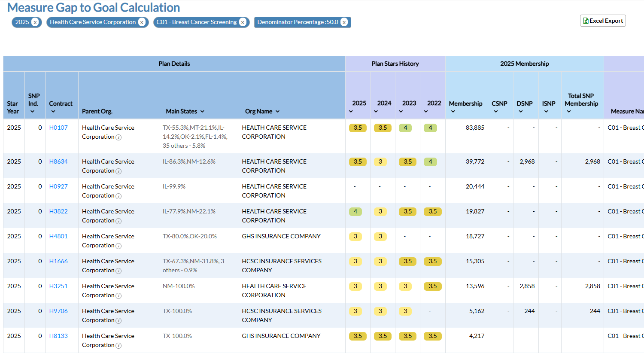Click H8634 2022 star rating 4 badge

[430, 161]
